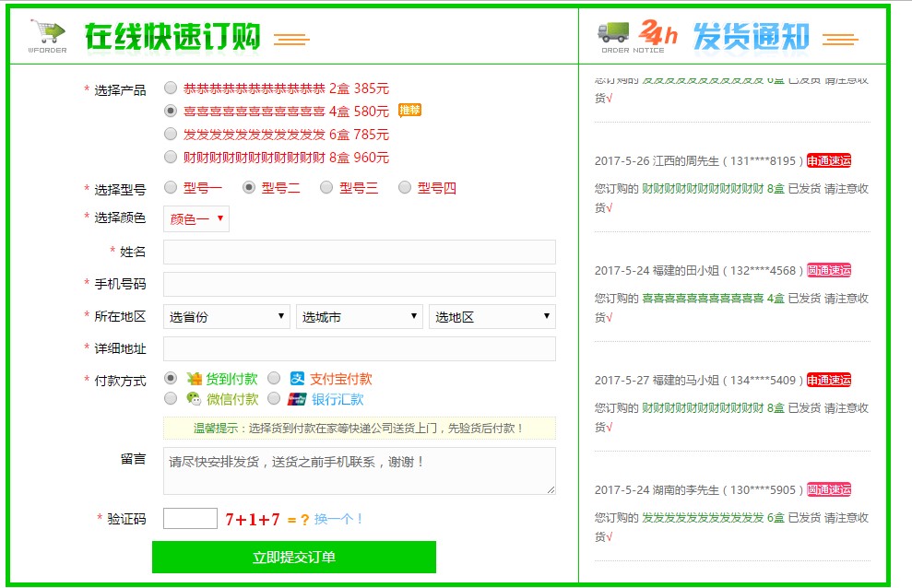Click the 详细地址 address input field

360,349
